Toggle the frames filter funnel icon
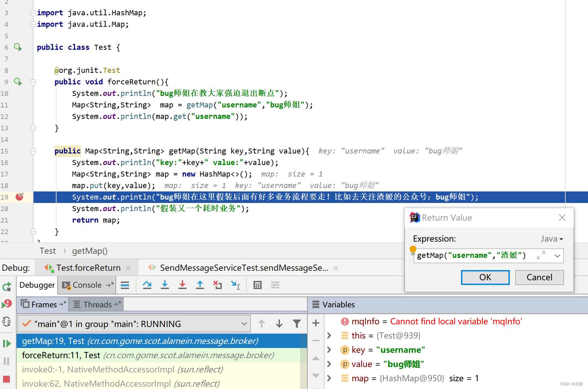Image resolution: width=588 pixels, height=389 pixels. 297,324
